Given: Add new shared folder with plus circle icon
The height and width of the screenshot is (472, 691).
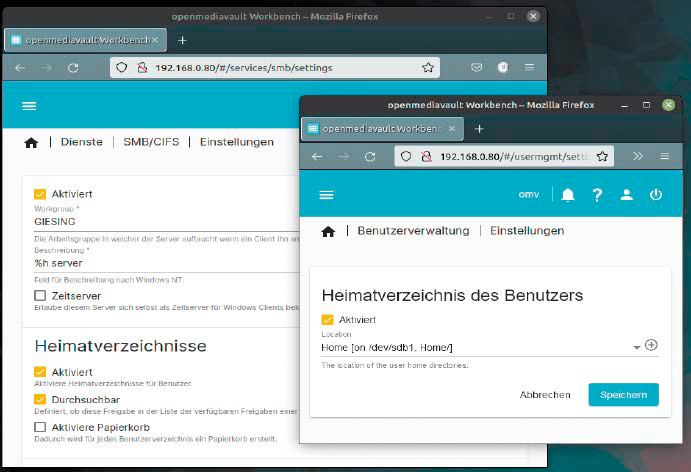Looking at the screenshot, I should click(651, 345).
